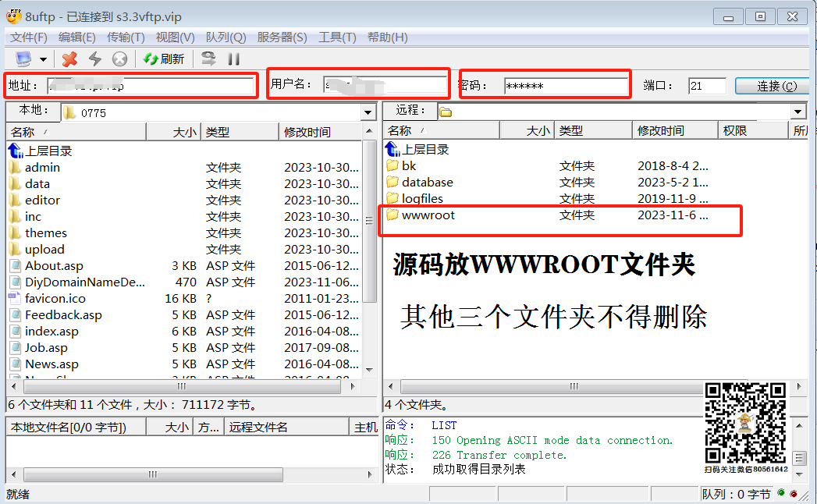This screenshot has height=504, width=817.
Task: Select the local admin folder
Action: (x=42, y=167)
